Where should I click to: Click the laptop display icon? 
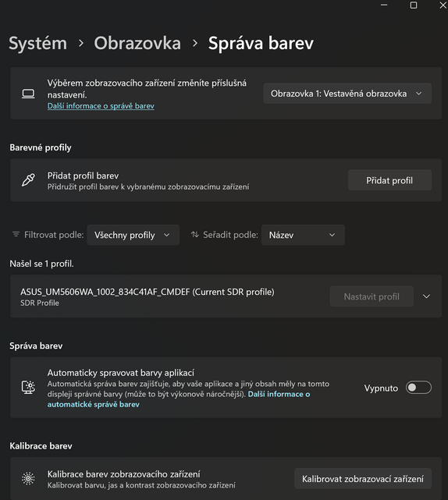[x=28, y=94]
